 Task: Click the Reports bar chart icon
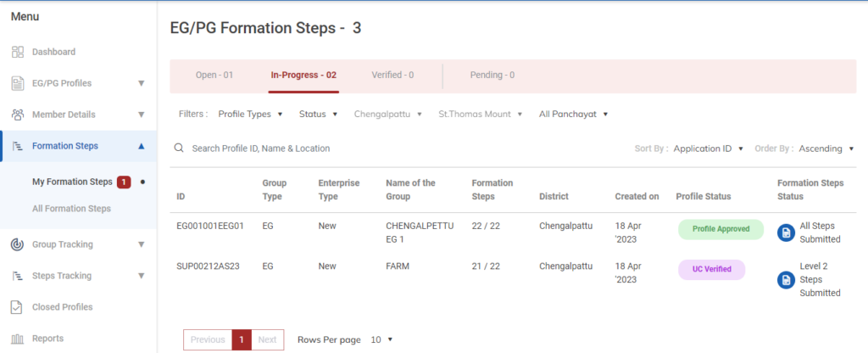coord(17,339)
